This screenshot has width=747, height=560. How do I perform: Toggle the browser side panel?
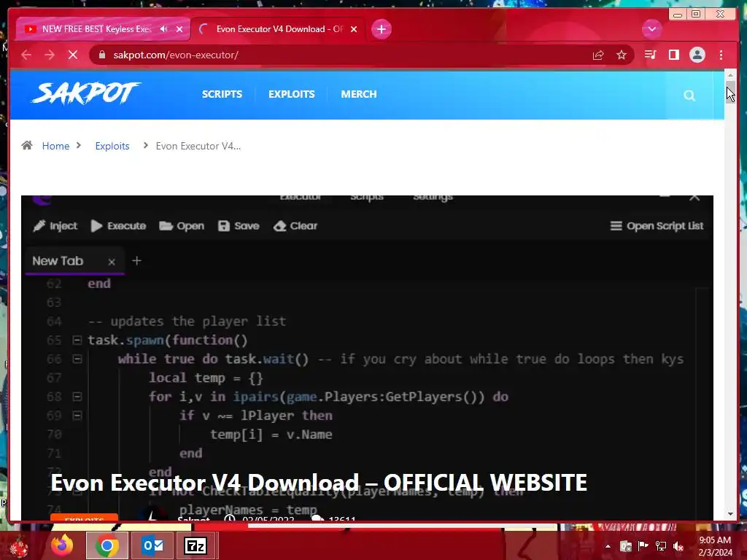[673, 55]
